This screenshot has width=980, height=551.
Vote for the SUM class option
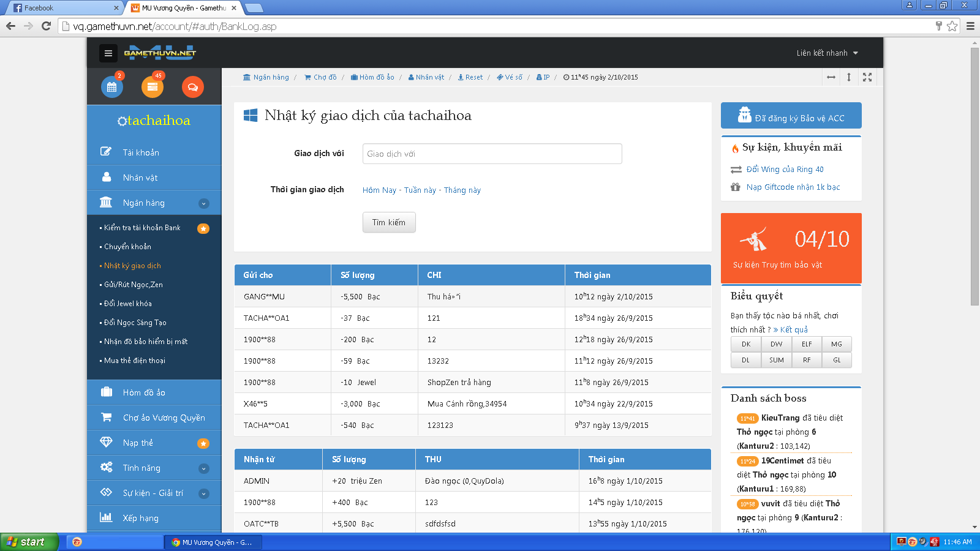[776, 360]
